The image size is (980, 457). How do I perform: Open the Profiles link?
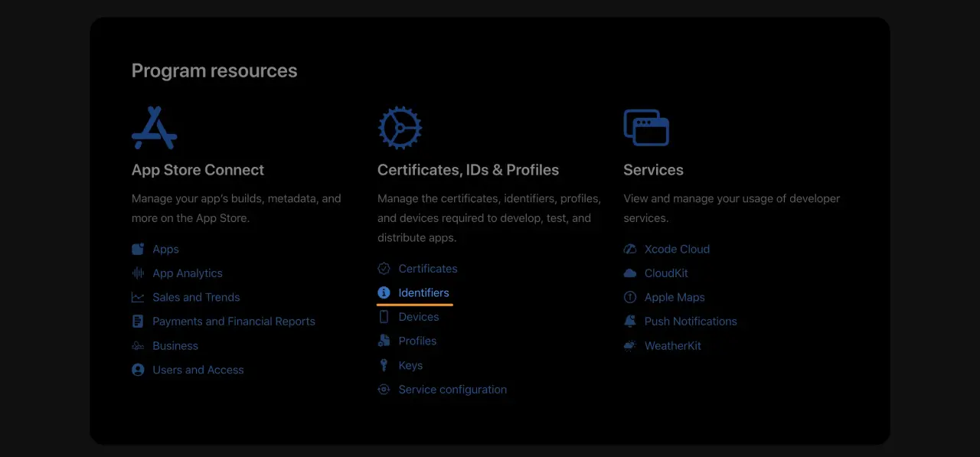pyautogui.click(x=417, y=341)
